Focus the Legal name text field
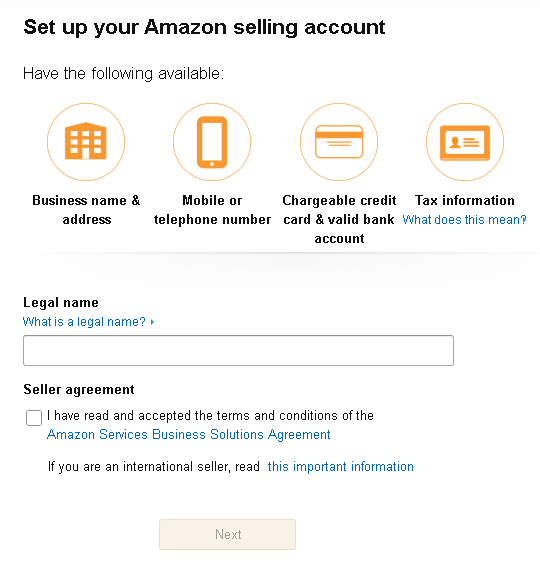Image resolution: width=540 pixels, height=567 pixels. click(x=238, y=350)
